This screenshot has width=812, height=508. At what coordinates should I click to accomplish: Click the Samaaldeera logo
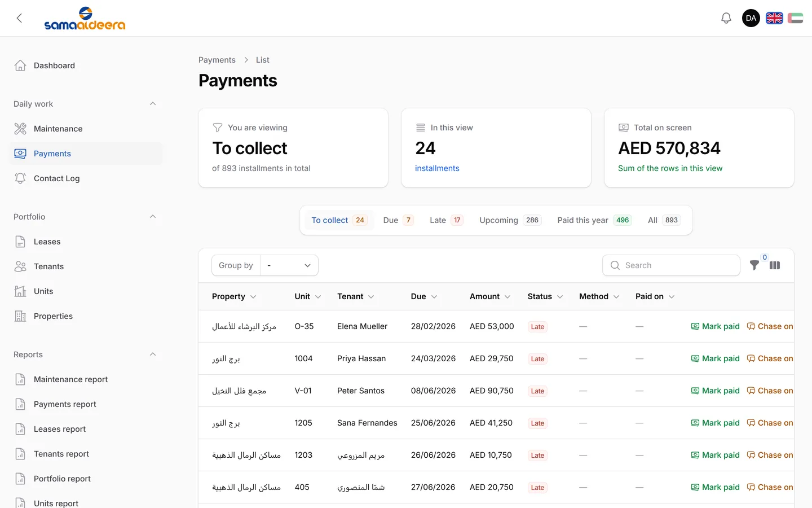pyautogui.click(x=85, y=18)
